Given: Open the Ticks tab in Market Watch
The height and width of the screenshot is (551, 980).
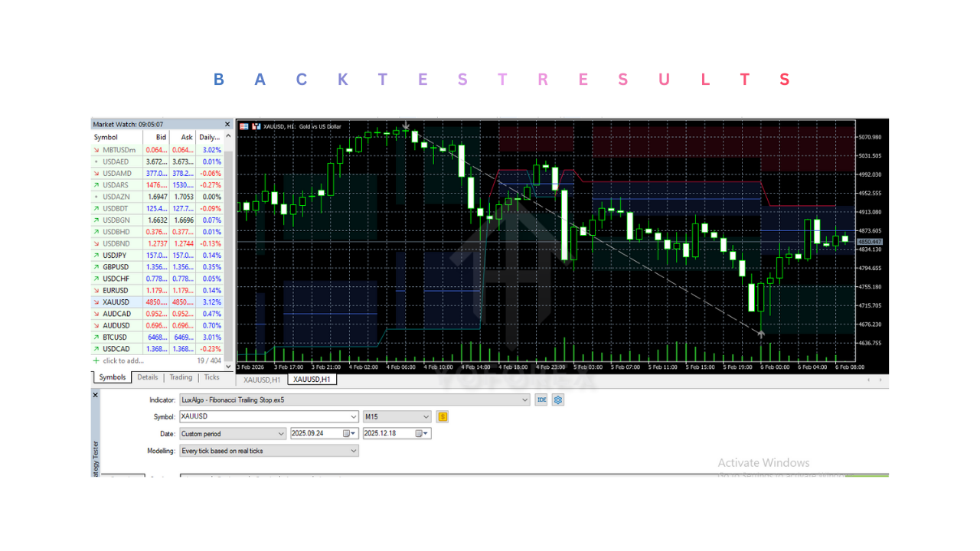Looking at the screenshot, I should pos(212,377).
